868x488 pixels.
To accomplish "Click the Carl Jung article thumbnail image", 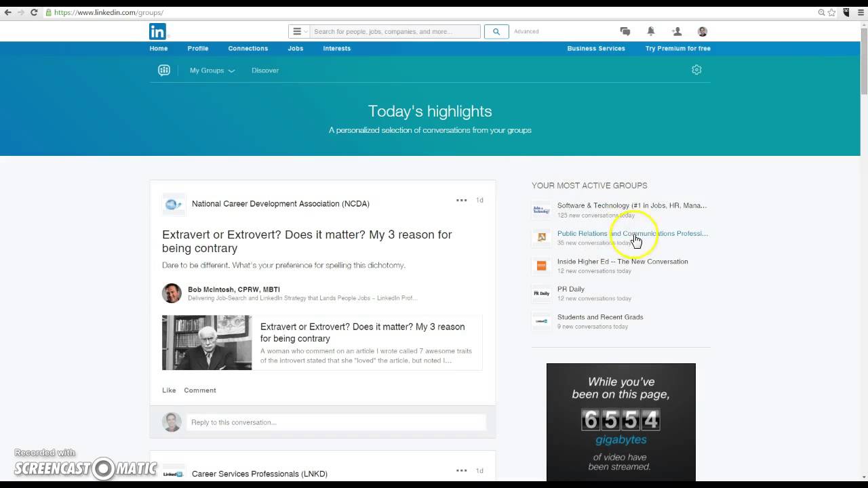I will coord(207,342).
